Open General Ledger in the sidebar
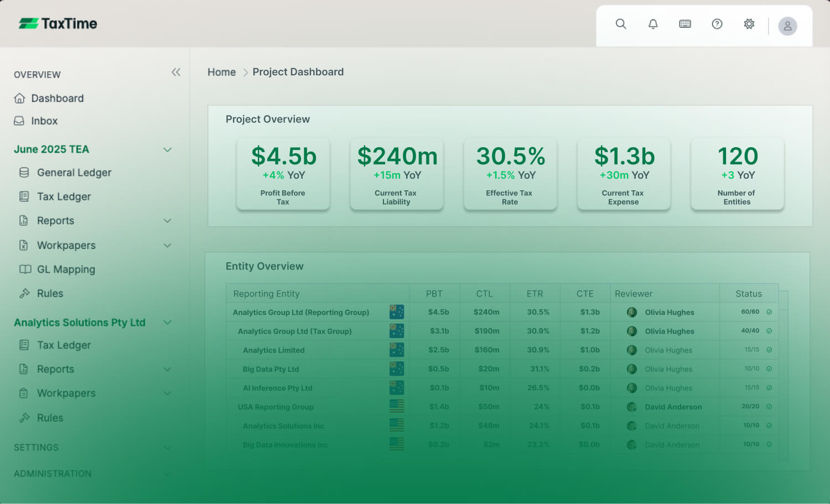The height and width of the screenshot is (504, 830). 74,173
